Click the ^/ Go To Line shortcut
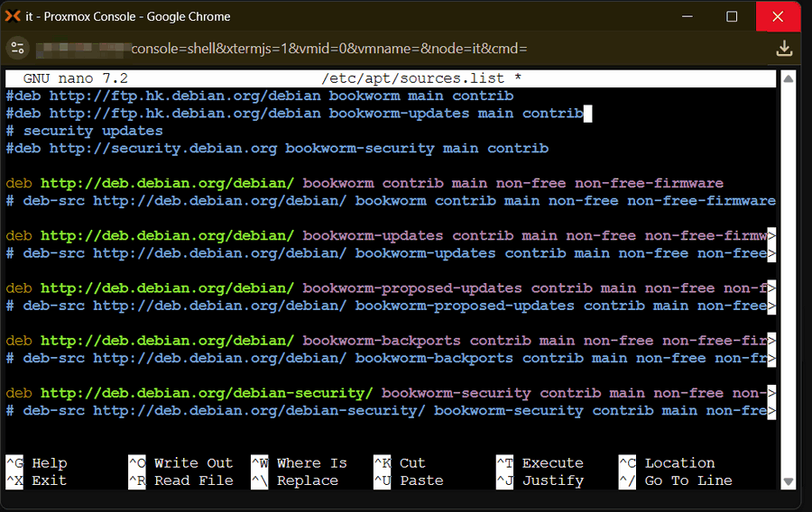Screen dimensions: 812x512 click(x=675, y=480)
